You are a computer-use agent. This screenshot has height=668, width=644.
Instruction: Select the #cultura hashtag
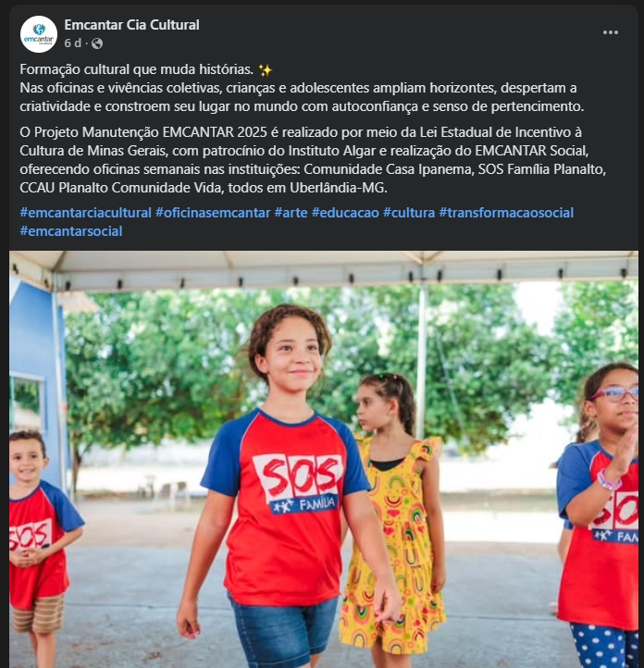(409, 213)
